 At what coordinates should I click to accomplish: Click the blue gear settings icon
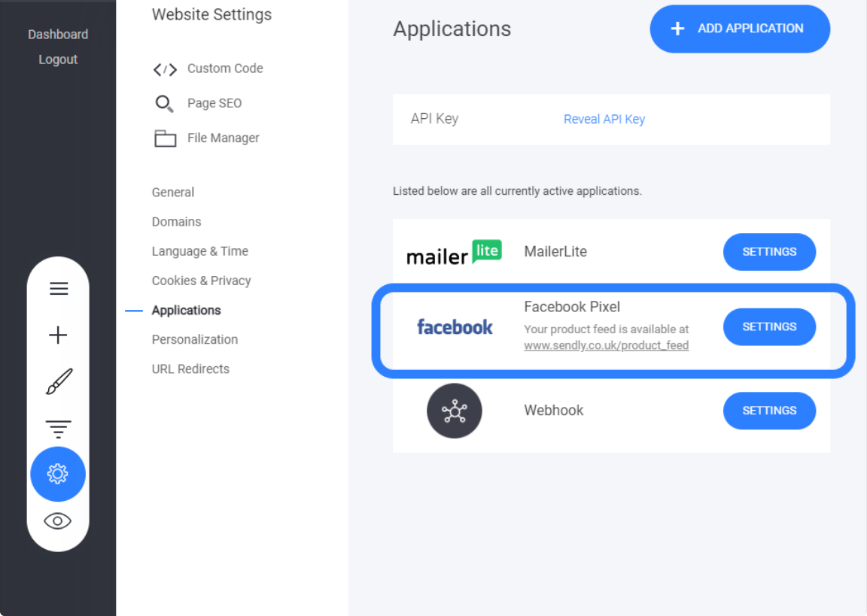pos(58,474)
